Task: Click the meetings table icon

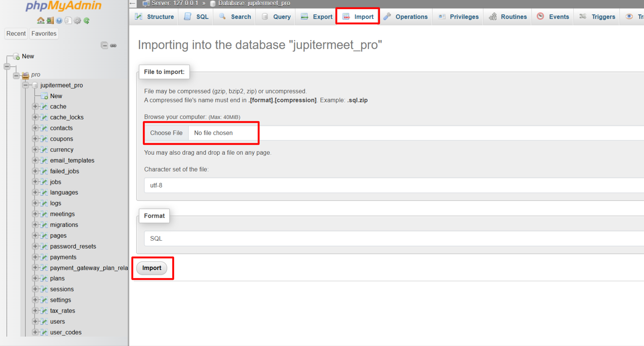Action: (44, 214)
